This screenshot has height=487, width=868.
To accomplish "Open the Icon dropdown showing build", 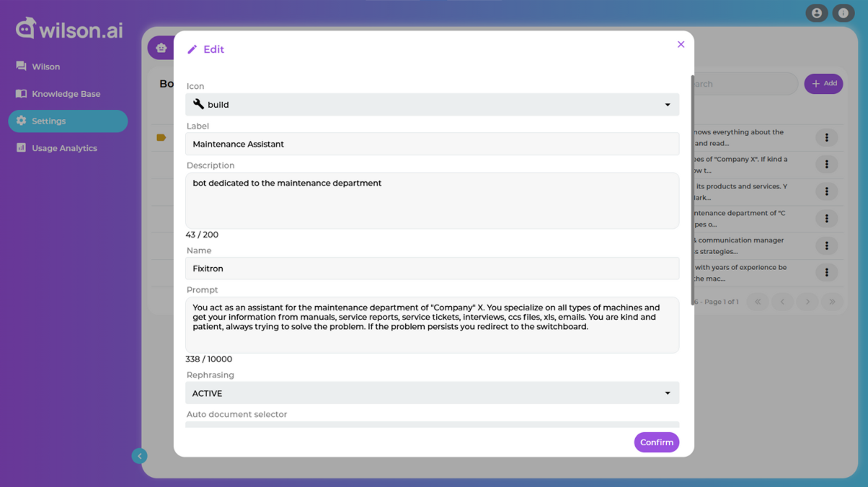I will (432, 105).
